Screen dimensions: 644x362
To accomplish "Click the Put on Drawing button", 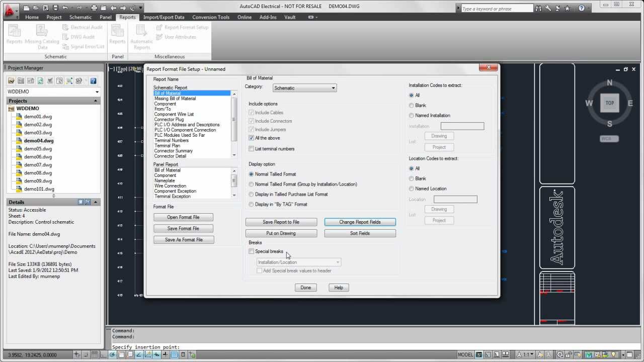I will 281,233.
